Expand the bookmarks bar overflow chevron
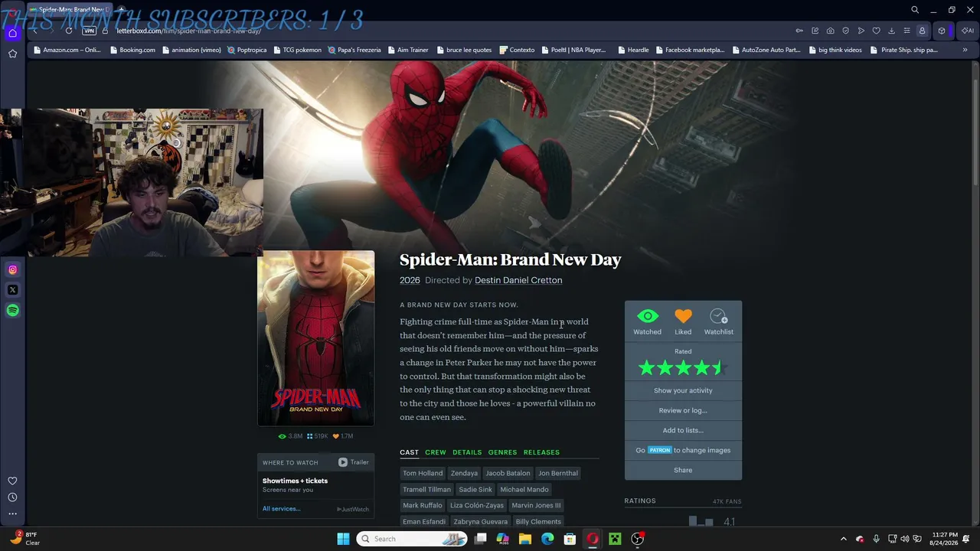 (x=965, y=50)
